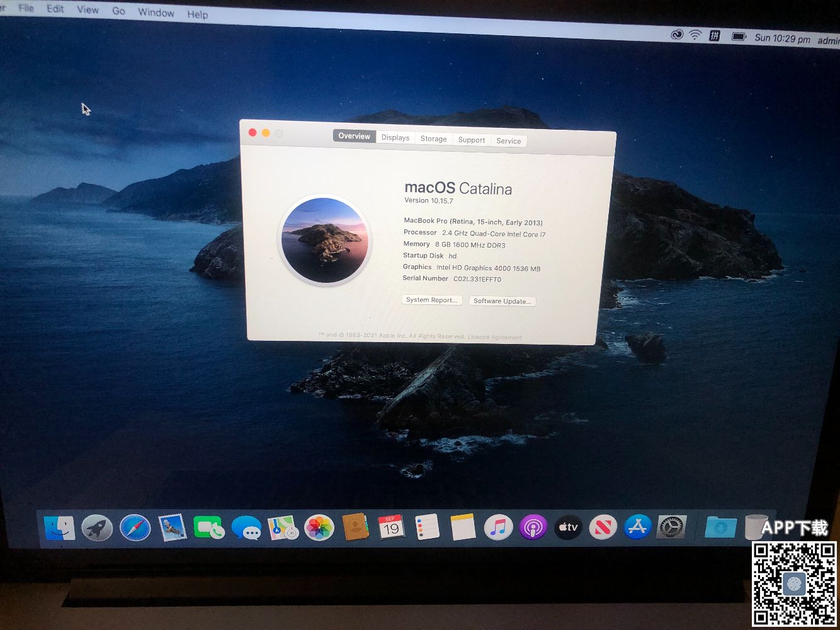Click the Startup Disk 'hd' line
The image size is (840, 630).
(430, 256)
